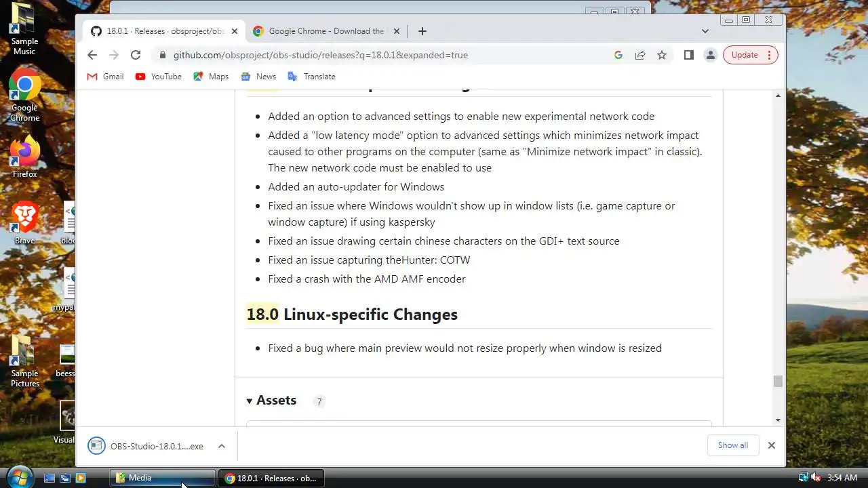The width and height of the screenshot is (868, 488).
Task: Close the downloads bar
Action: coord(771,445)
